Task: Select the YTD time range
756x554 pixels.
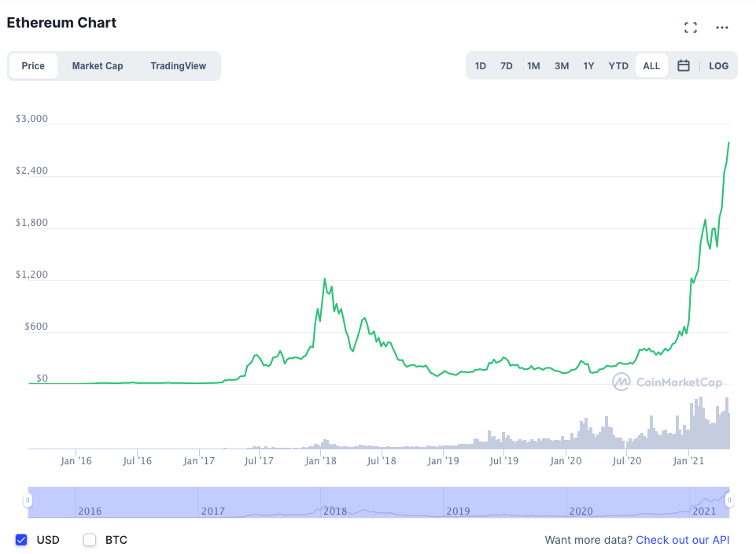Action: click(618, 66)
